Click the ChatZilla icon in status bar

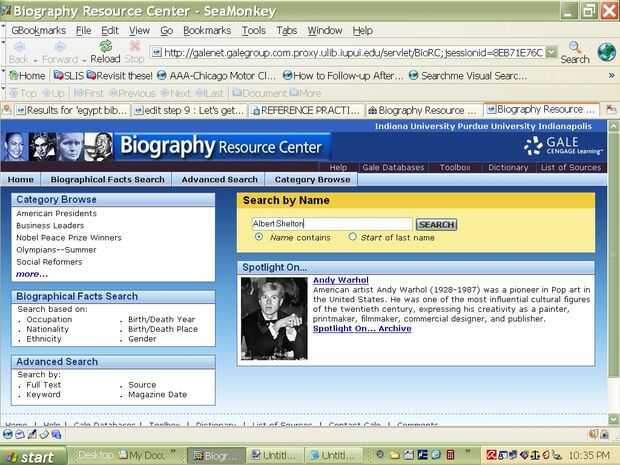[56, 434]
